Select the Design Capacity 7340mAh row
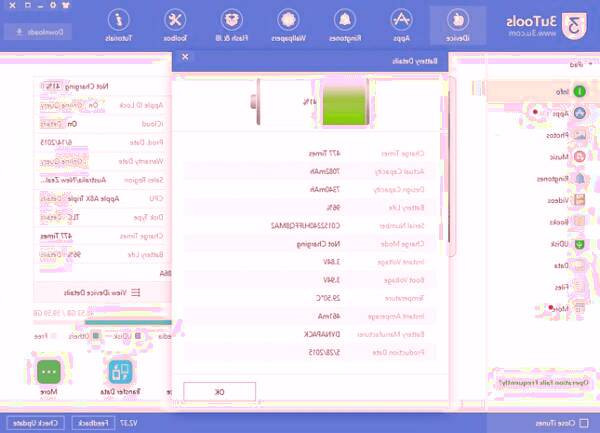The image size is (600, 433). [x=310, y=190]
